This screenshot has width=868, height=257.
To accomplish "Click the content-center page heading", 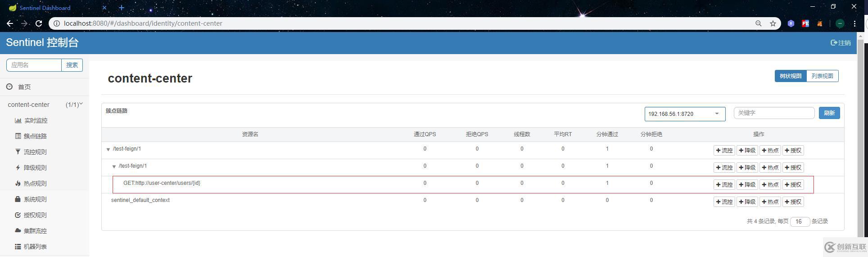I will (150, 78).
